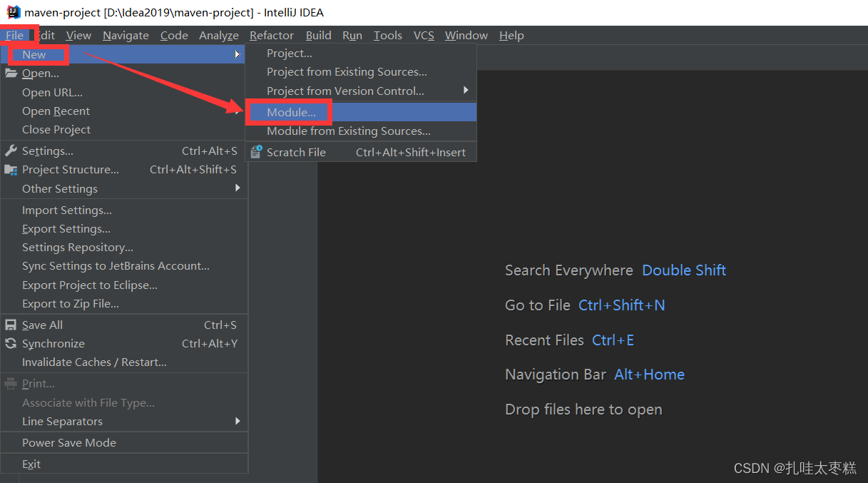868x483 pixels.
Task: Select Line Separators menu entry
Action: click(x=123, y=421)
